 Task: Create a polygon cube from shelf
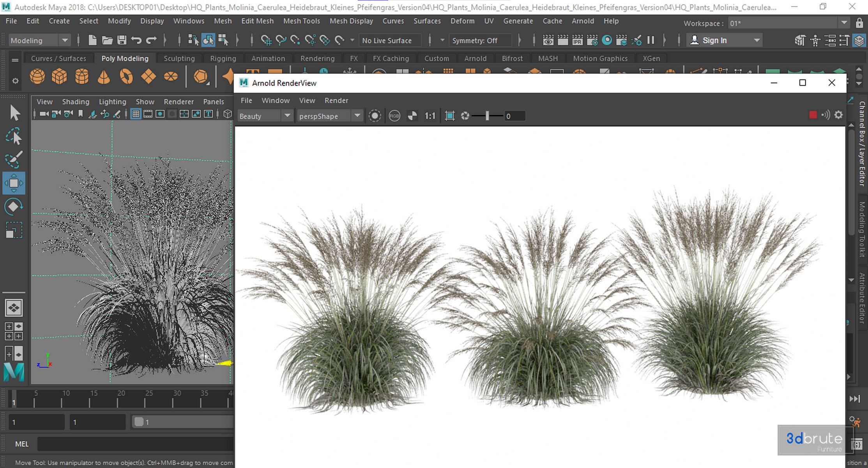[59, 76]
